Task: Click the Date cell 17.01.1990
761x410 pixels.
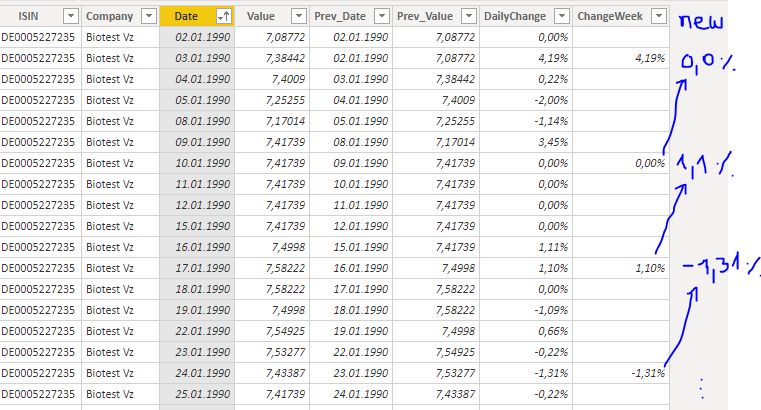Action: 197,268
